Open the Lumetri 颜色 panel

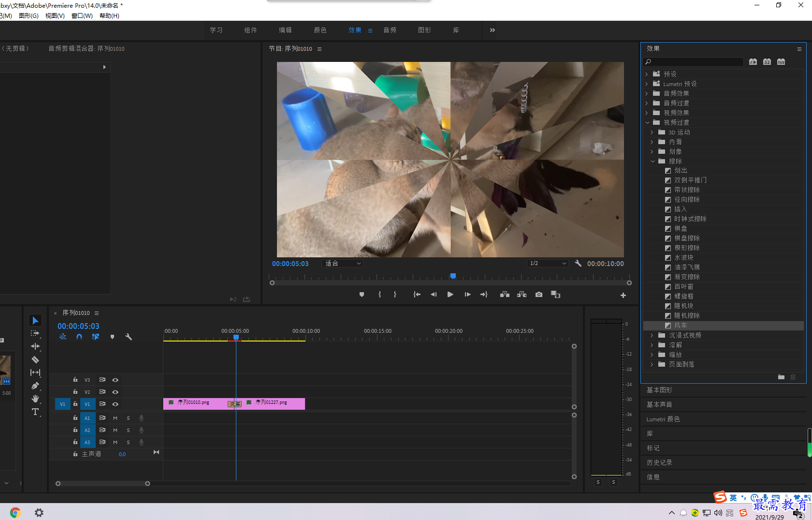click(663, 419)
